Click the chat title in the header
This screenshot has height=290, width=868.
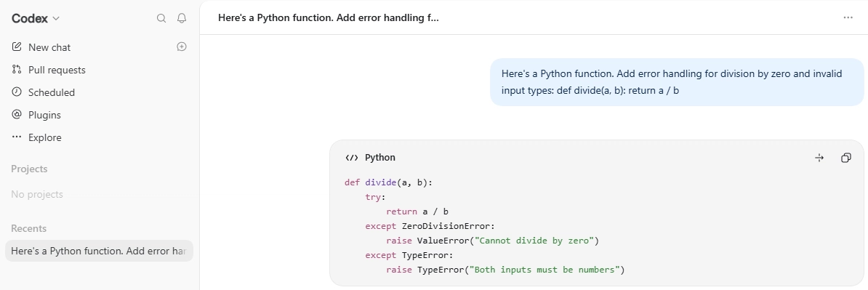[329, 17]
